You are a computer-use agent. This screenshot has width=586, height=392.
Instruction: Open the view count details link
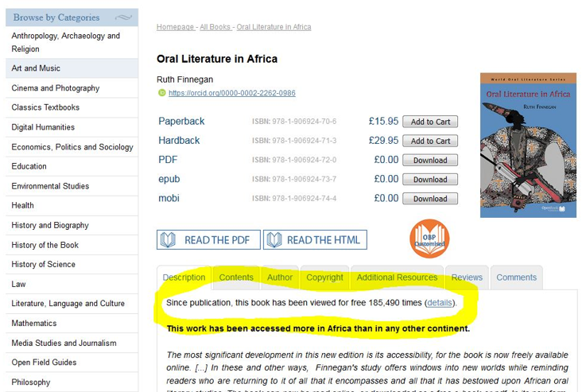(x=440, y=303)
